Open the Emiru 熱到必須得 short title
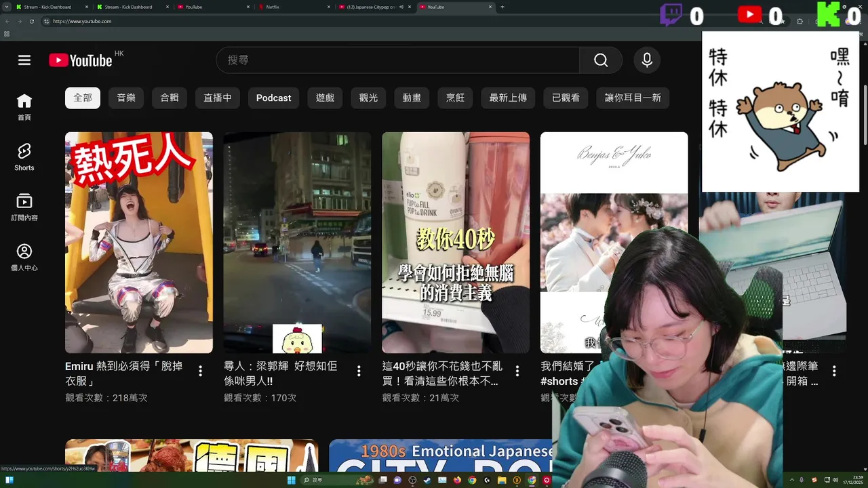 pyautogui.click(x=124, y=373)
